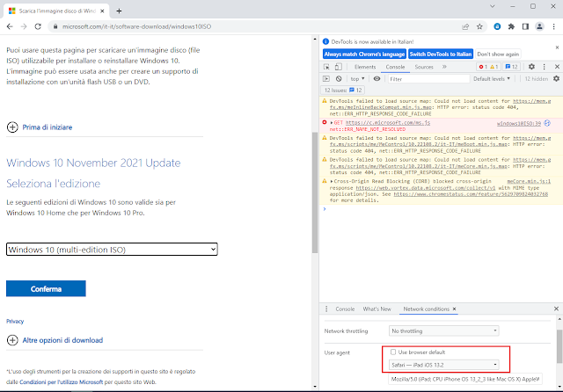Open the meCore.min.js:1 source link

529,181
